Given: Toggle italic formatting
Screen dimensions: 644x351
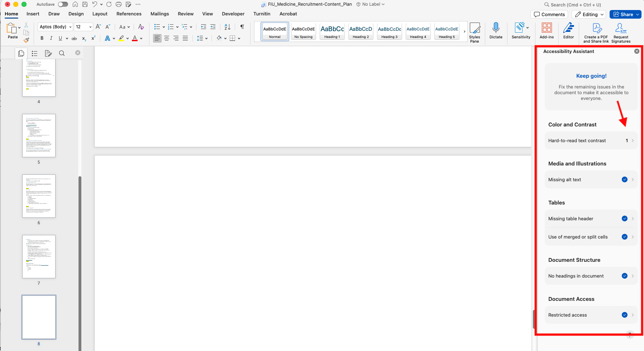Looking at the screenshot, I should click(51, 38).
